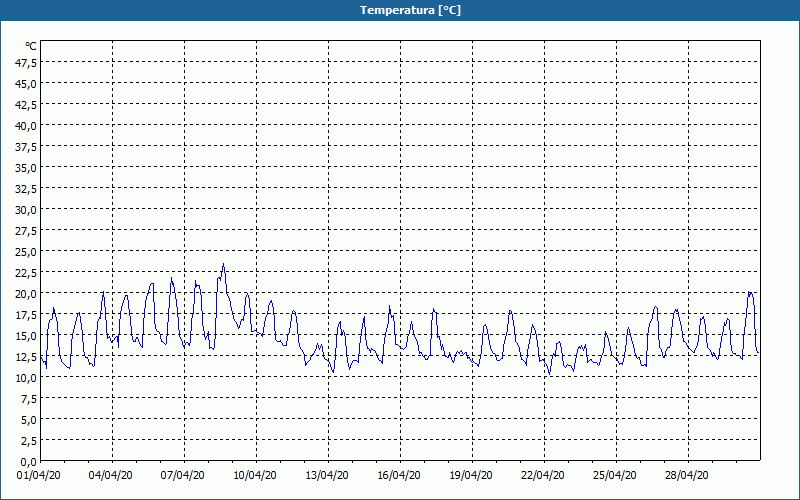Pick the 32,5 temperature label
Screen dimensions: 800x500
[26, 189]
